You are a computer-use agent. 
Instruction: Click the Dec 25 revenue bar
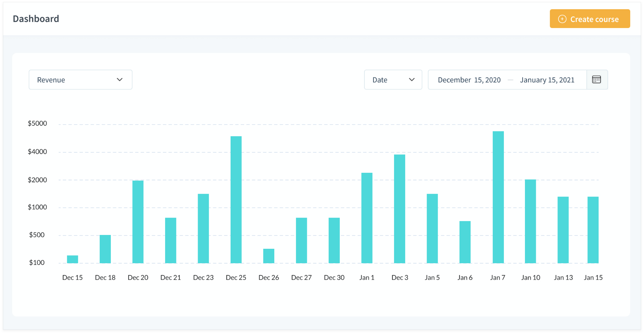pos(236,200)
